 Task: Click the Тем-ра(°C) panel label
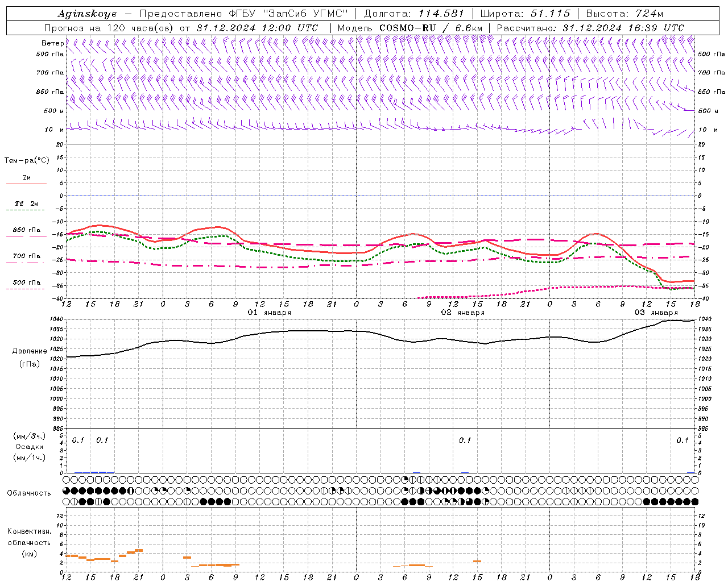pyautogui.click(x=27, y=161)
